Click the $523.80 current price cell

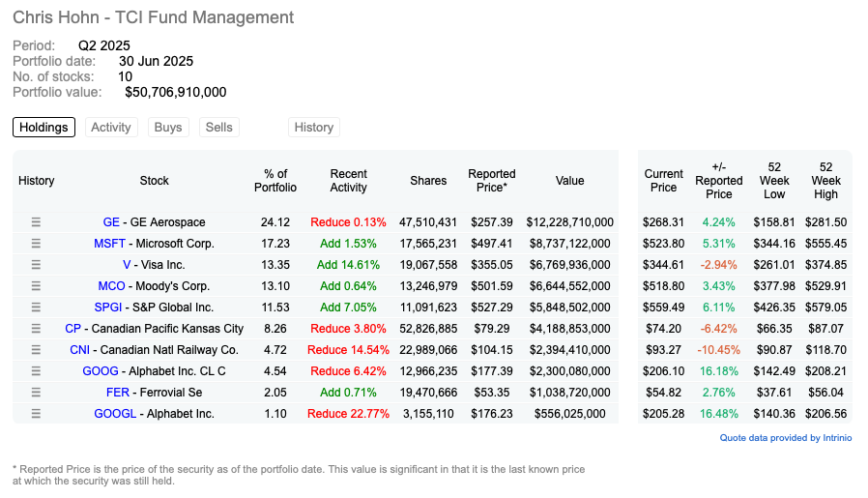click(x=664, y=243)
